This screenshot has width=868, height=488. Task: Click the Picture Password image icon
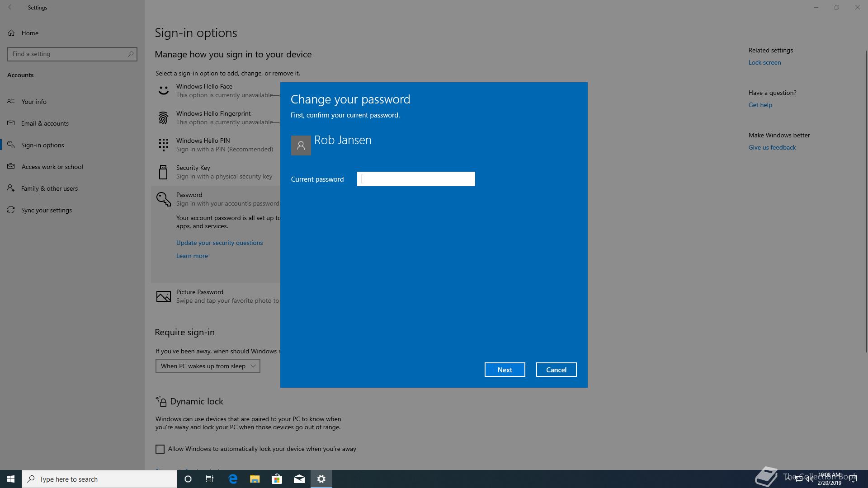click(163, 296)
